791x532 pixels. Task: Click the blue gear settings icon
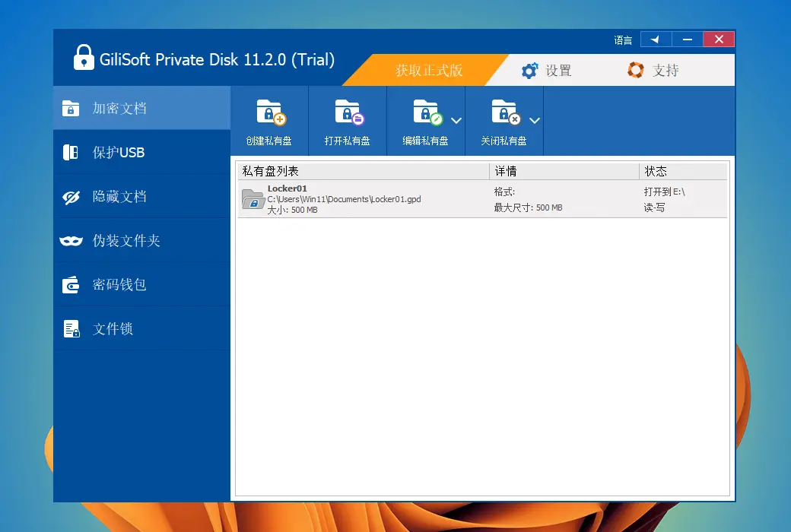(529, 71)
